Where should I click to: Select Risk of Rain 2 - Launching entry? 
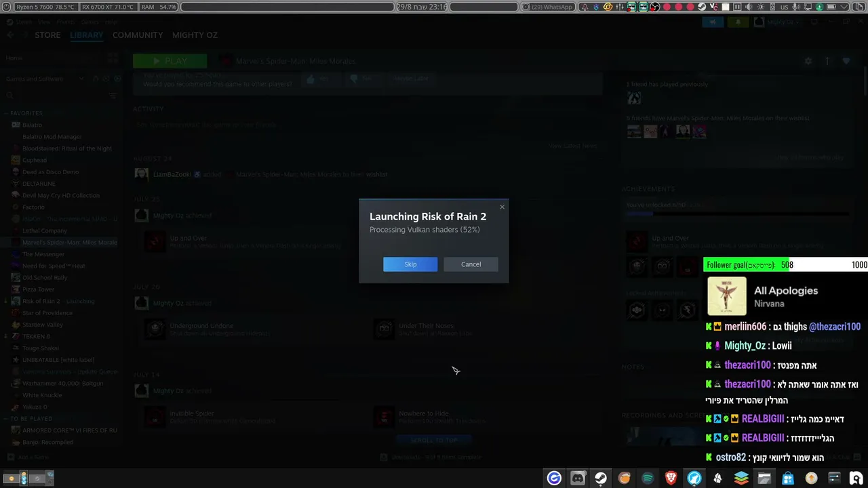coord(58,301)
